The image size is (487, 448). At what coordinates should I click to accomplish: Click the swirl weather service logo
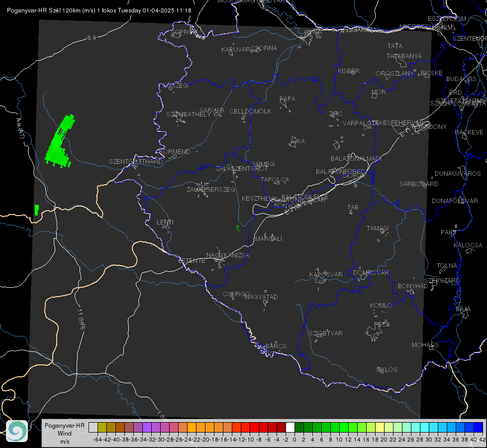point(17,431)
